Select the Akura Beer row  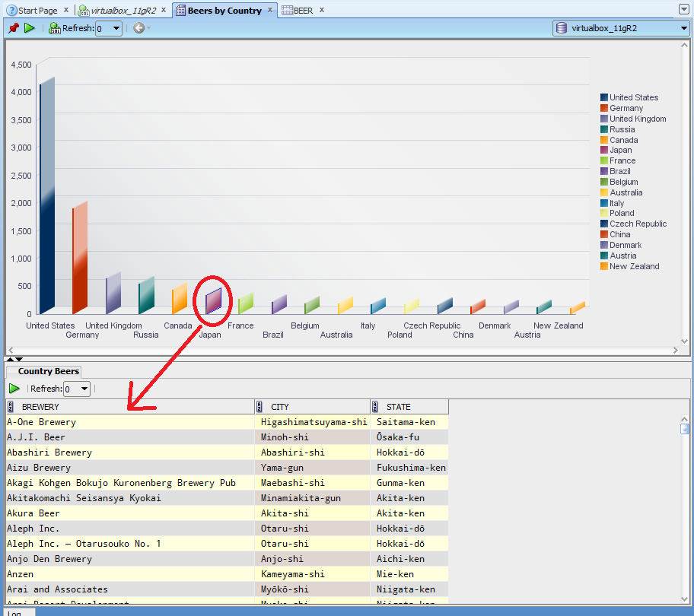click(227, 513)
